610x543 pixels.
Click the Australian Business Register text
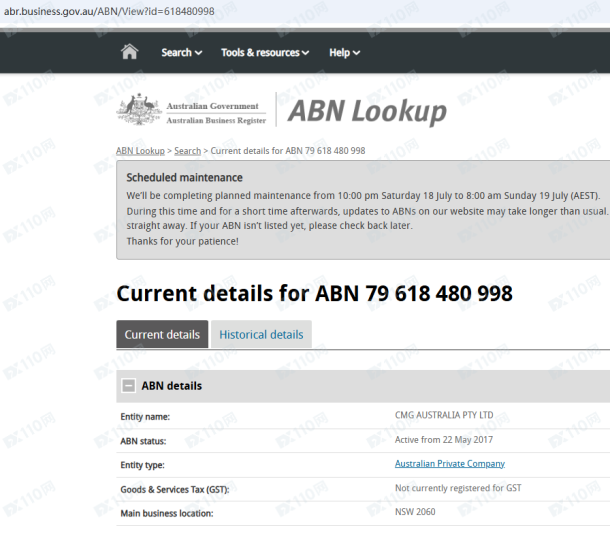pyautogui.click(x=216, y=121)
